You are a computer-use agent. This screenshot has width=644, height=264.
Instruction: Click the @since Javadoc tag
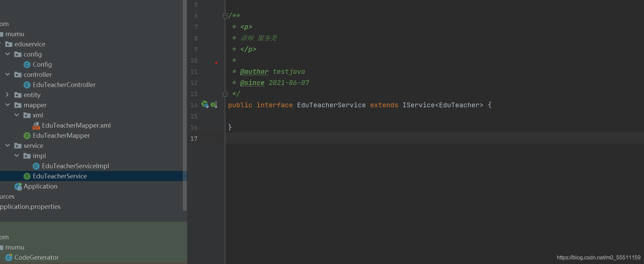tap(252, 83)
